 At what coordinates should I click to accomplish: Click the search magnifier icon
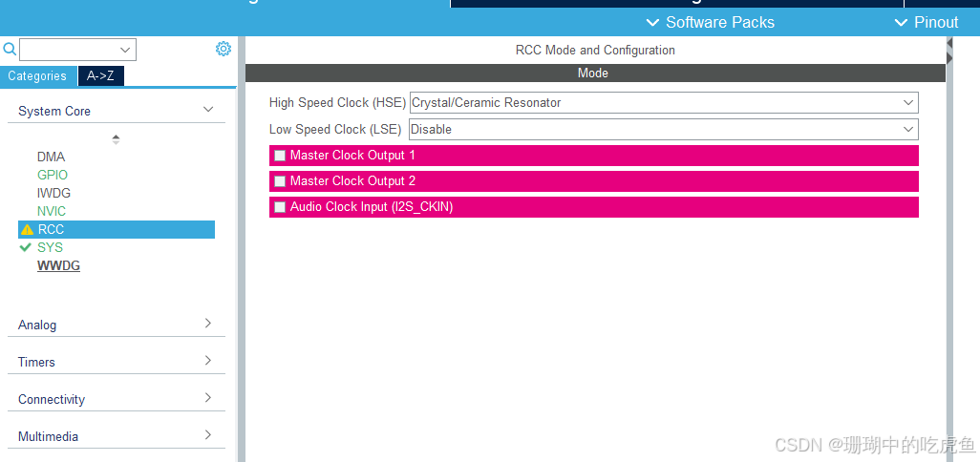pos(10,50)
